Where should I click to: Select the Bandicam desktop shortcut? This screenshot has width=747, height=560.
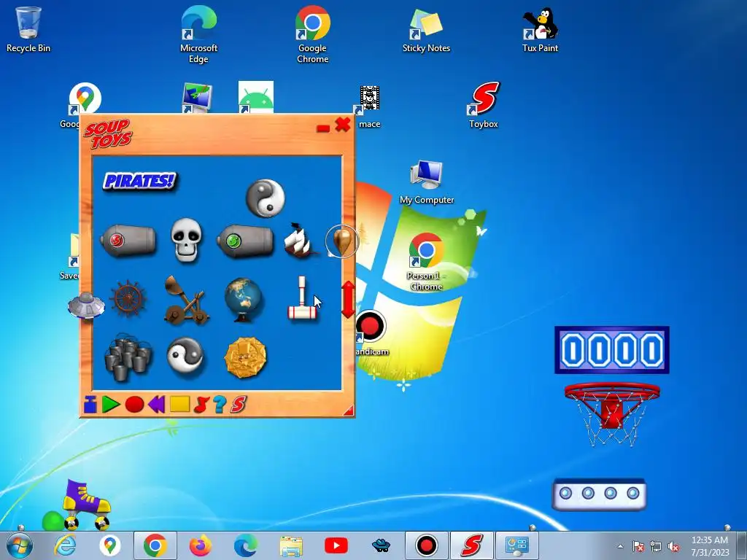tap(371, 332)
